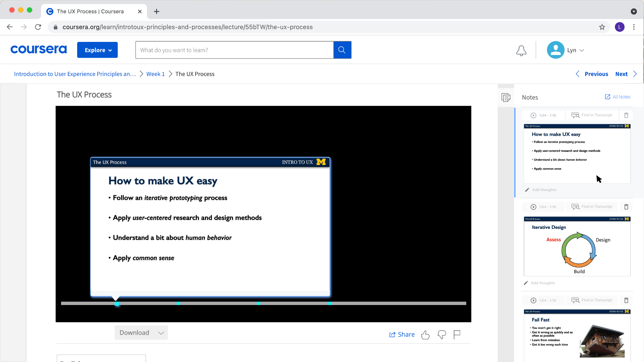The image size is (644, 362).
Task: Click the second cyan marker on timeline
Action: [x=178, y=303]
